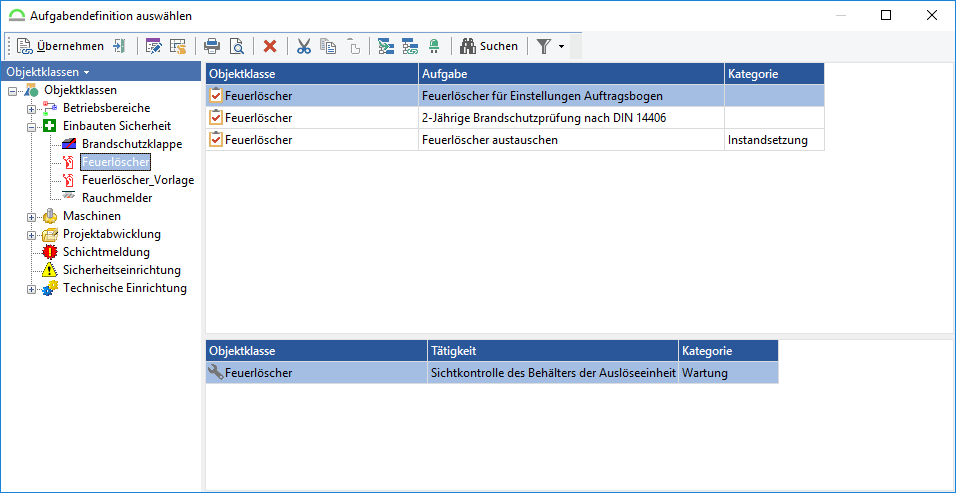Click the 'Wartung' category cell
The height and width of the screenshot is (493, 956).
coord(728,373)
